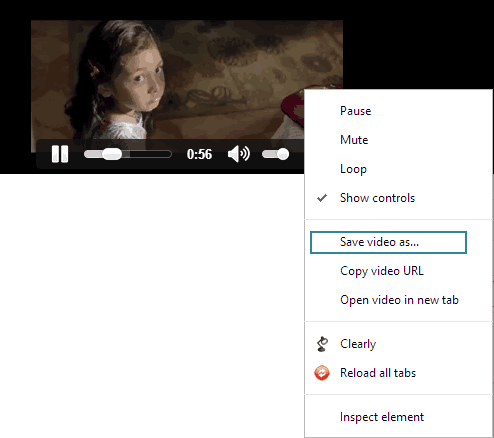The image size is (494, 438).
Task: Select Copy video URL
Action: pos(398,271)
